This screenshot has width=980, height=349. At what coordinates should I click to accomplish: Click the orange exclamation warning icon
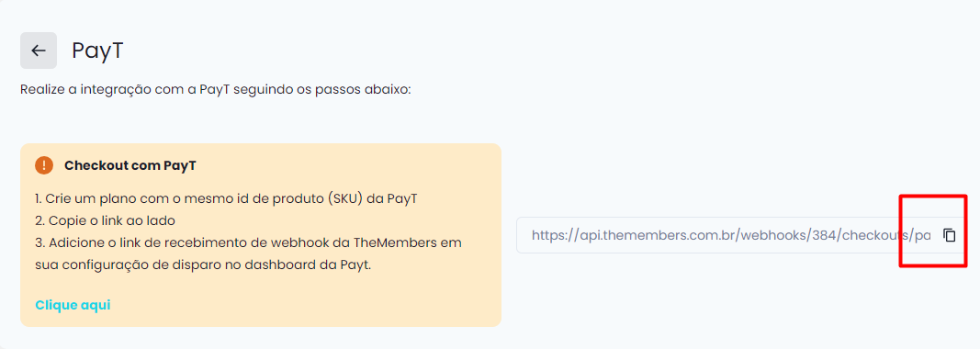point(44,165)
